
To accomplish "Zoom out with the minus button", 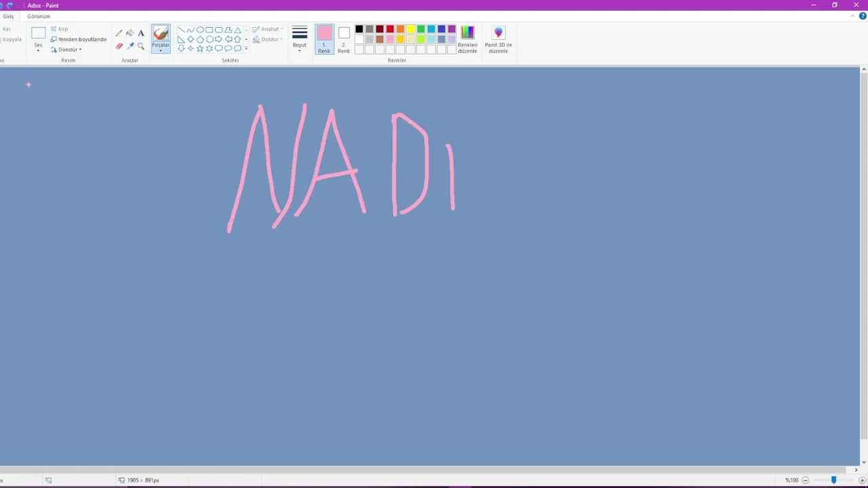I will click(806, 481).
